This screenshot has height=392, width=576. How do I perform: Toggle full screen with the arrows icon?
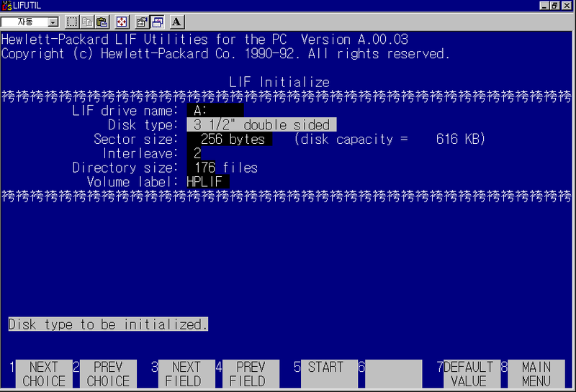pyautogui.click(x=122, y=22)
